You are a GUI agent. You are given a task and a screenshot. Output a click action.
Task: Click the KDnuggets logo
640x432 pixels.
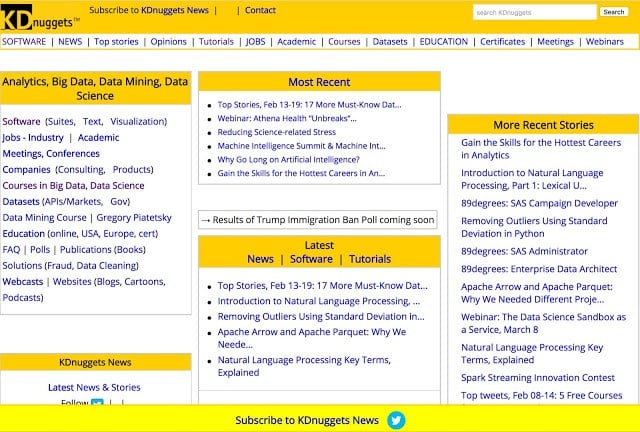pos(40,17)
